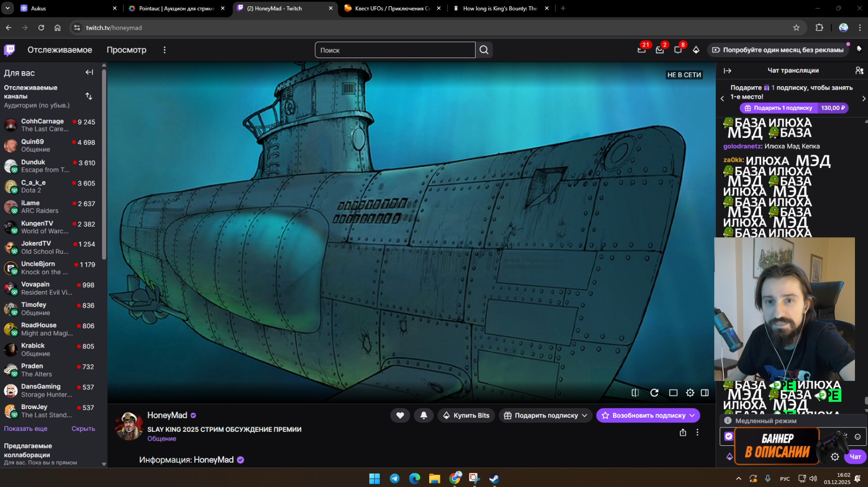Go to the 'Просмотр' navigation tab
Viewport: 868px width, 487px height.
126,50
